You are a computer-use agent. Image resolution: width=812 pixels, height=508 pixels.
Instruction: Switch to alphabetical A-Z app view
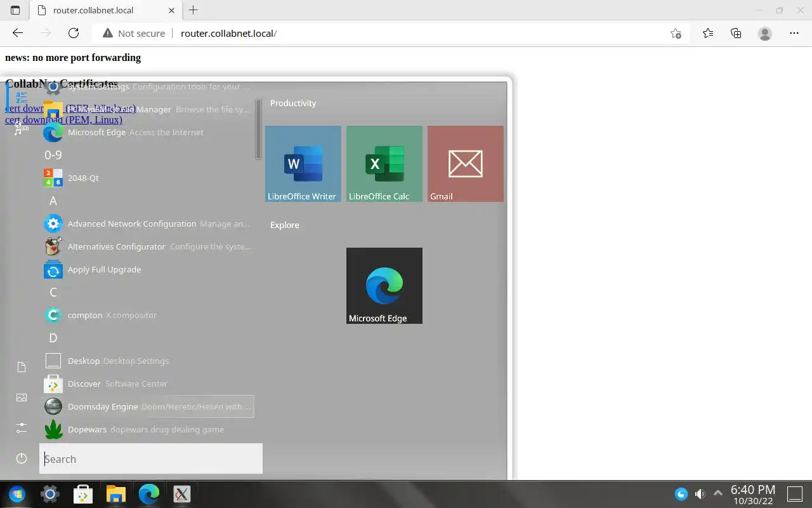(22, 97)
